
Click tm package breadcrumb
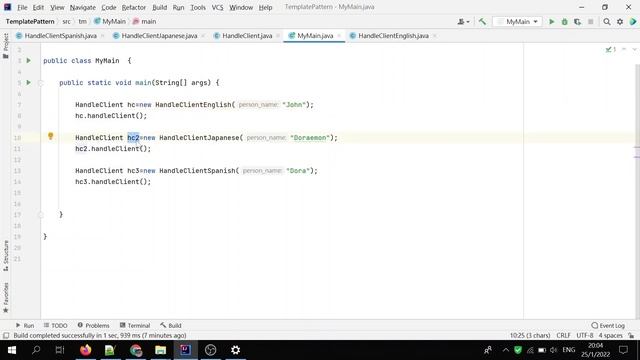pos(82,22)
